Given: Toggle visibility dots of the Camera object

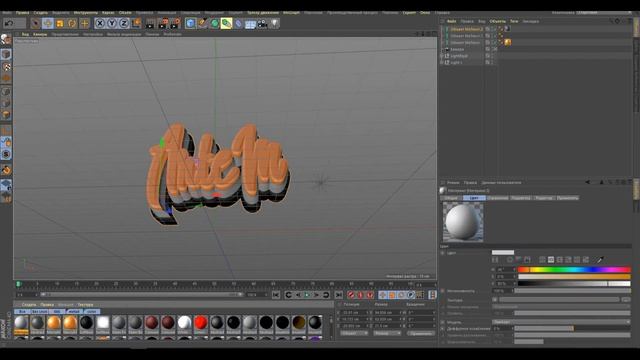Looking at the screenshot, I should pyautogui.click(x=493, y=49).
